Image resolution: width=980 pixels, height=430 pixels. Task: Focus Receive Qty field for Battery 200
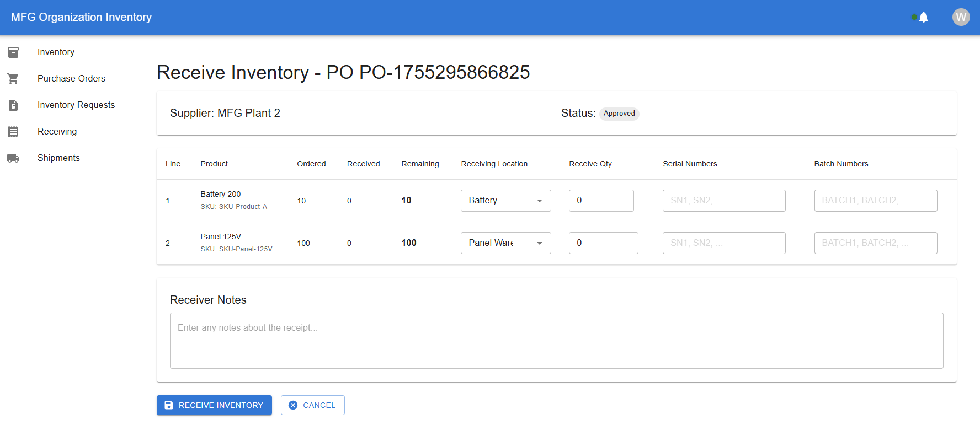[601, 201]
